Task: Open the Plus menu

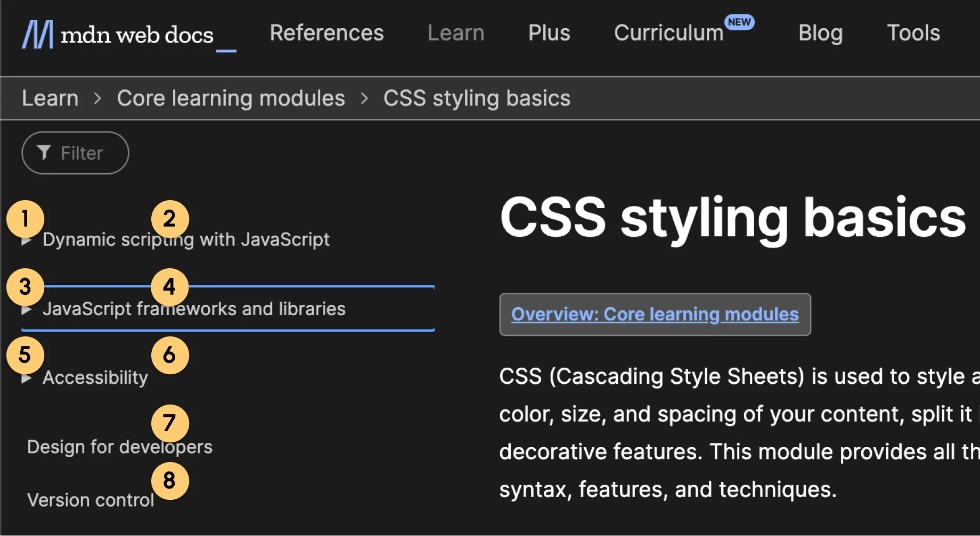Action: tap(549, 33)
